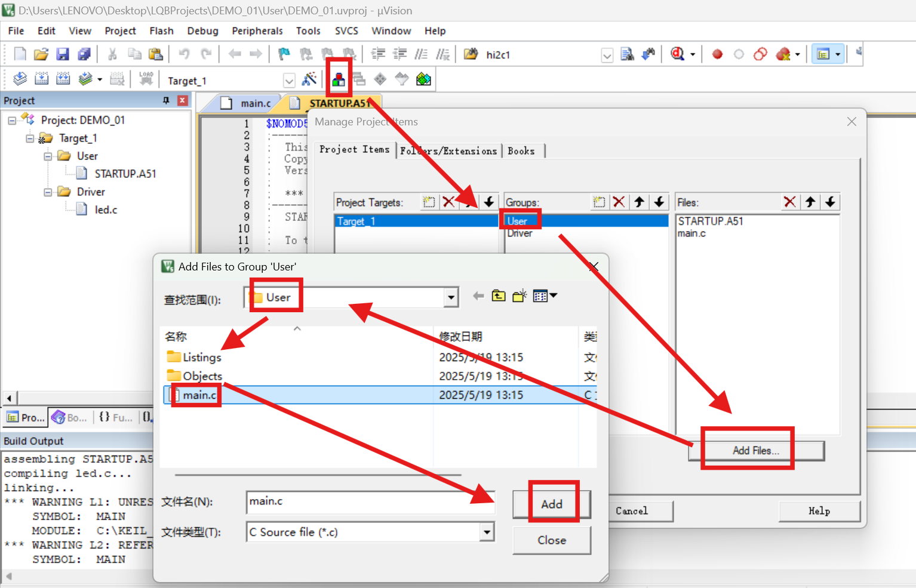
Task: Insert a breakpoint with red dot icon
Action: tap(717, 54)
